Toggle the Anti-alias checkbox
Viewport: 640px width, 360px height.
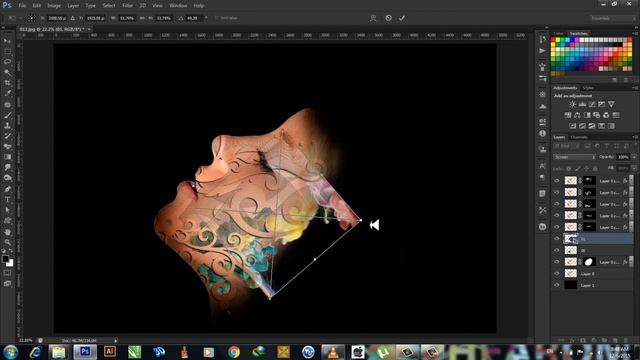[x=216, y=18]
